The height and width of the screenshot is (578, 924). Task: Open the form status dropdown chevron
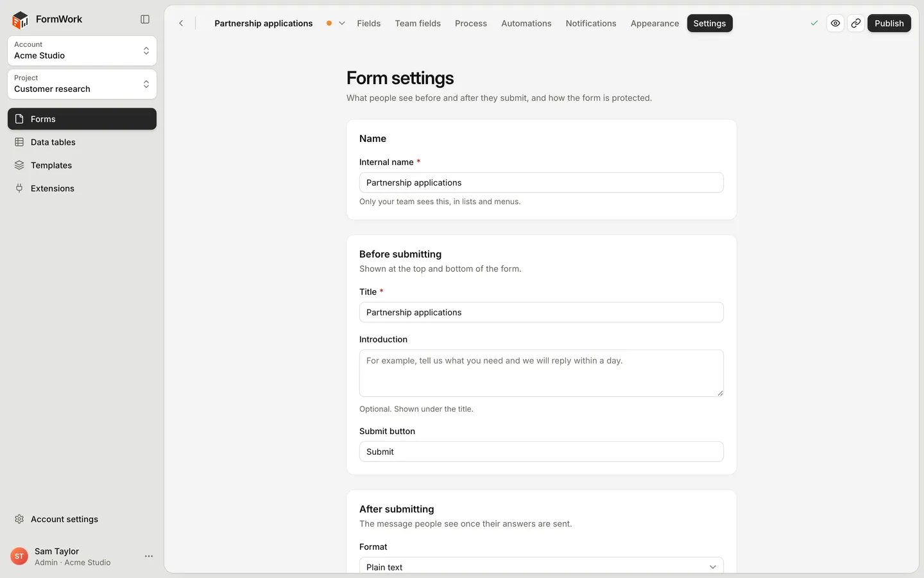[342, 23]
